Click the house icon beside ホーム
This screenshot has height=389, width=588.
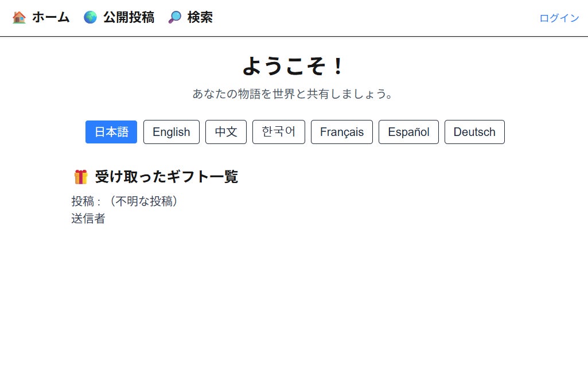pos(19,18)
